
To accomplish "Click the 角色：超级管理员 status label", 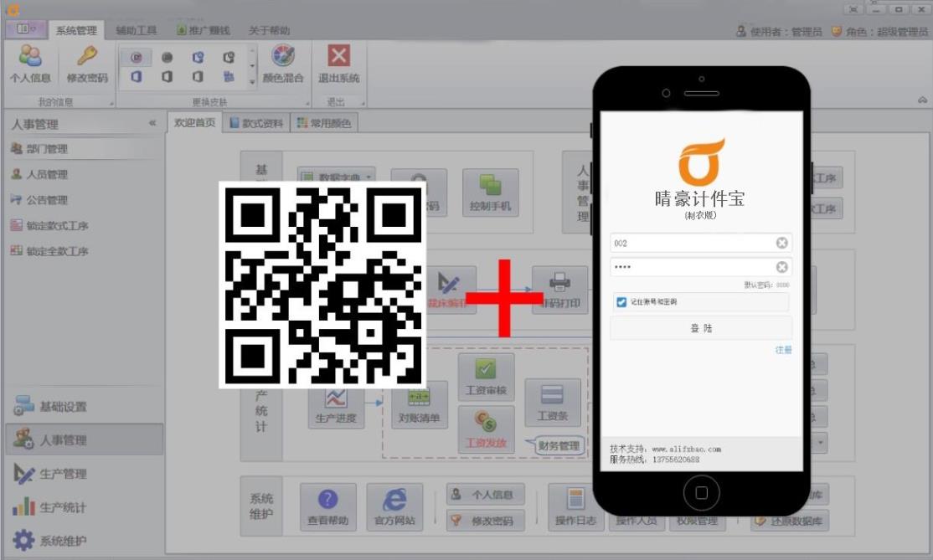I will click(x=879, y=32).
